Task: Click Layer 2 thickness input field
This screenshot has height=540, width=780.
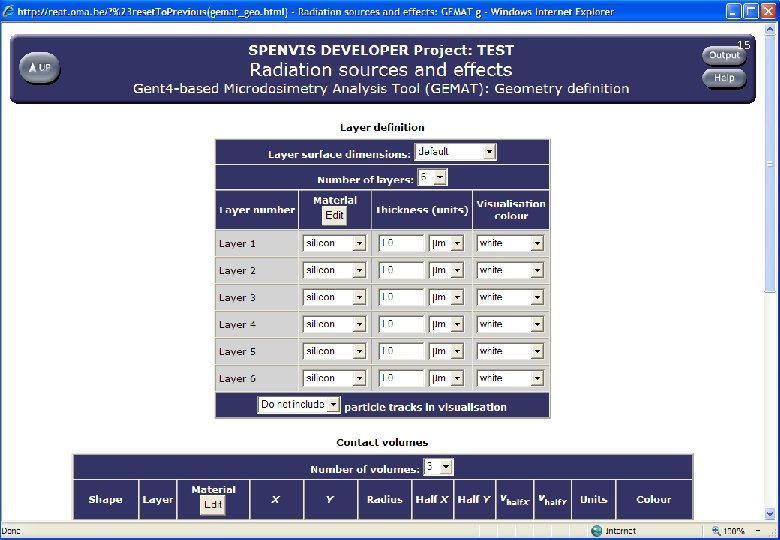Action: (401, 270)
